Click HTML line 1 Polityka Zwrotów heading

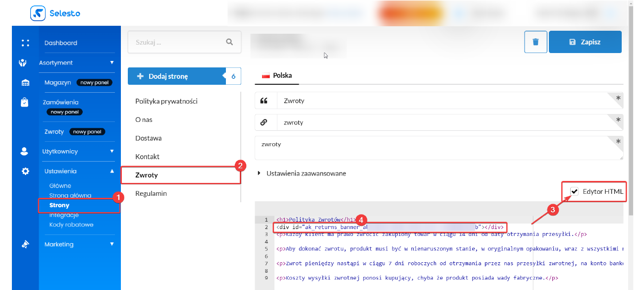pyautogui.click(x=316, y=219)
